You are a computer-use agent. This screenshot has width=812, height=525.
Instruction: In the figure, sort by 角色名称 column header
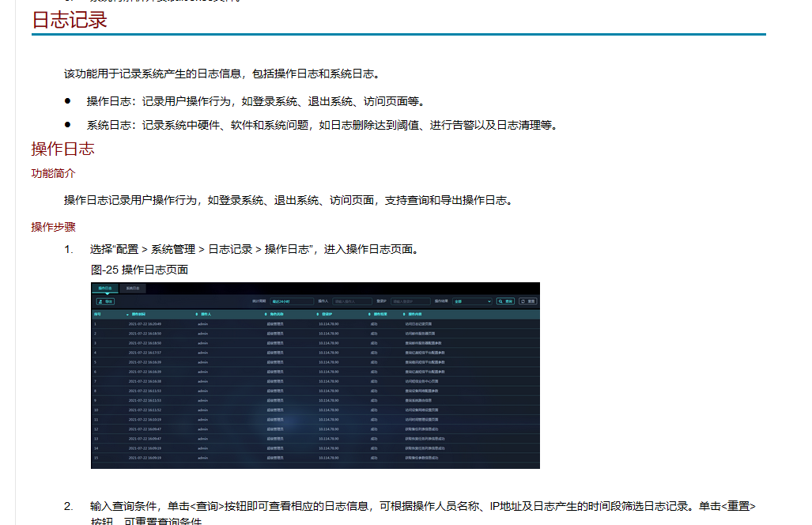click(275, 314)
